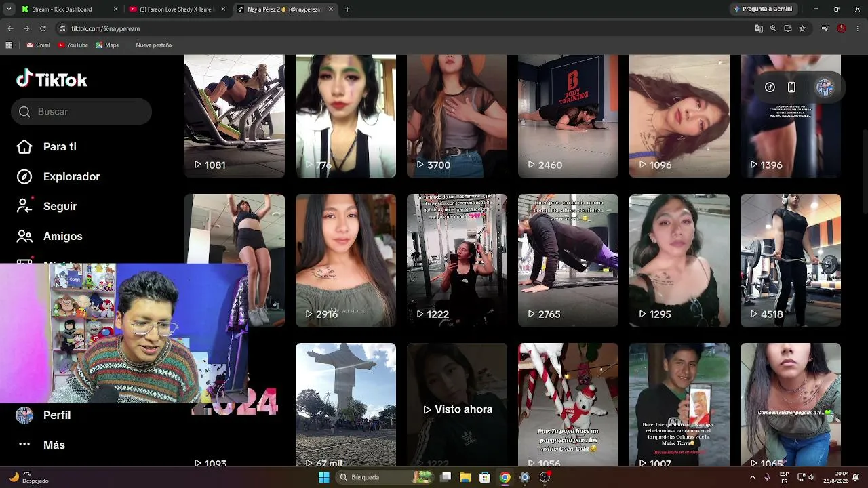Viewport: 868px width, 488px height.
Task: Open the coins icon in floating bar
Action: coord(770,87)
